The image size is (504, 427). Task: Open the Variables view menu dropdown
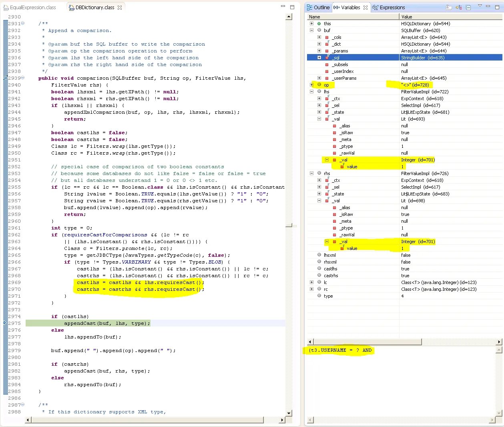tap(480, 6)
